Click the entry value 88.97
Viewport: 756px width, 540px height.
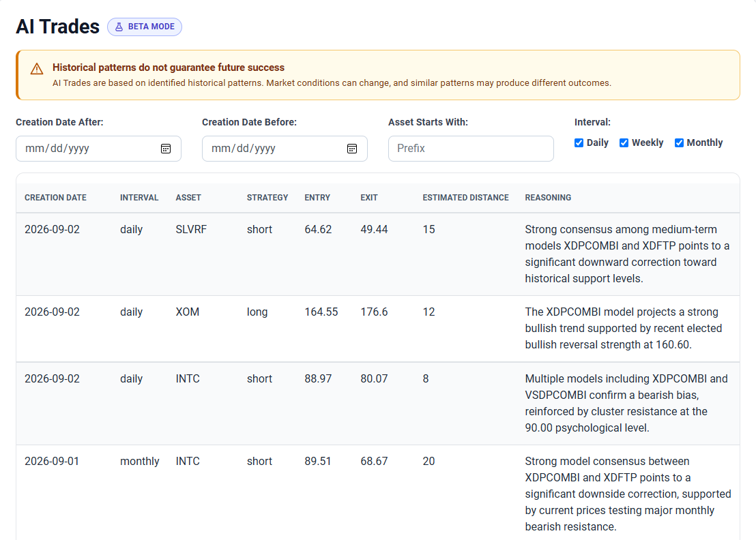point(318,379)
